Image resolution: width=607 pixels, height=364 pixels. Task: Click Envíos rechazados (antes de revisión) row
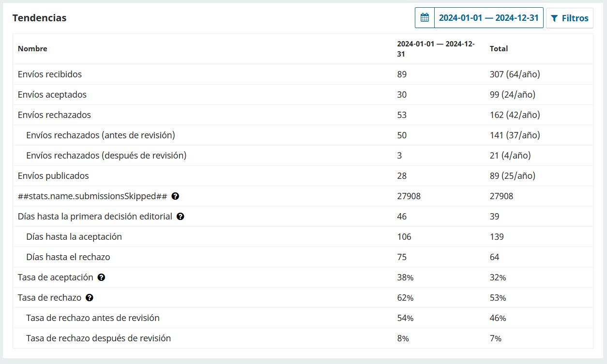tap(303, 135)
